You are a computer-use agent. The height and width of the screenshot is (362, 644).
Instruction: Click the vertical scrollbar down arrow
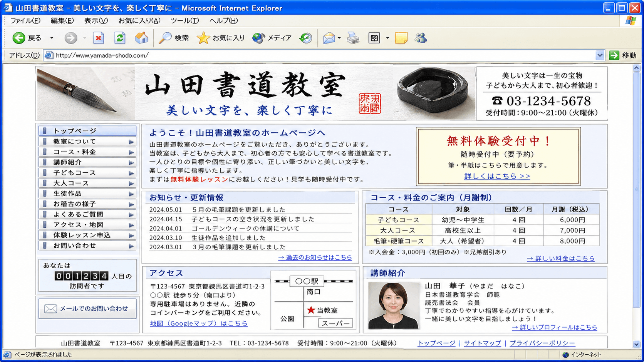[x=636, y=344]
